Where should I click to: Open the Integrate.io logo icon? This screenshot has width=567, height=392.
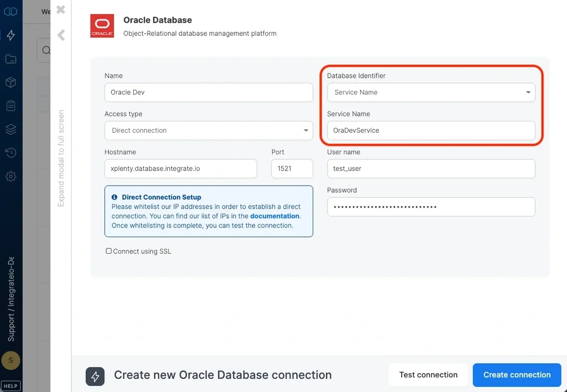pos(10,11)
